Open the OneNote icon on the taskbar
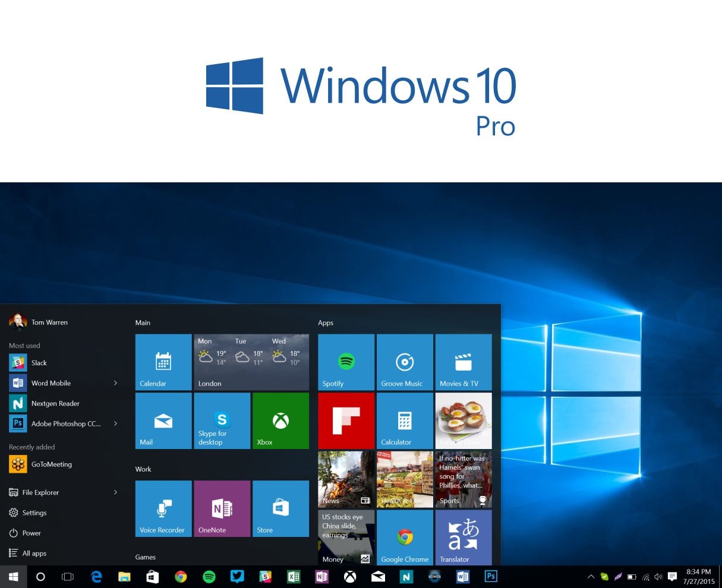The width and height of the screenshot is (722, 588). [x=321, y=577]
